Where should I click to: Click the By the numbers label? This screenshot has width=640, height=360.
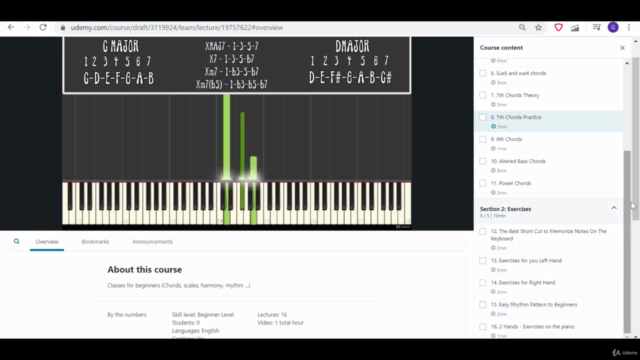coord(127,315)
